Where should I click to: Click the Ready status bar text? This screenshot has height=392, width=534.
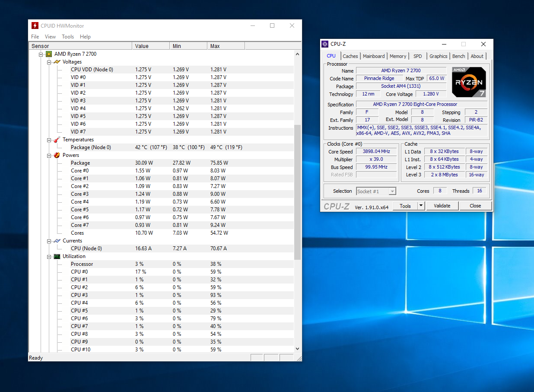[x=36, y=358]
